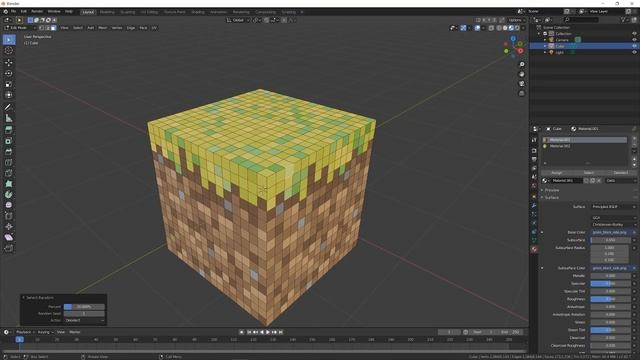
Task: Hide the Camera object in outliner
Action: (634, 40)
